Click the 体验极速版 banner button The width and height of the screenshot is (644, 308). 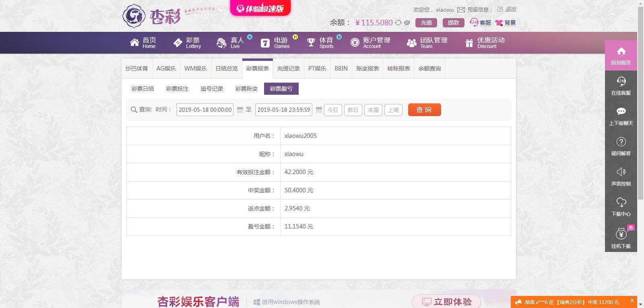(x=260, y=8)
